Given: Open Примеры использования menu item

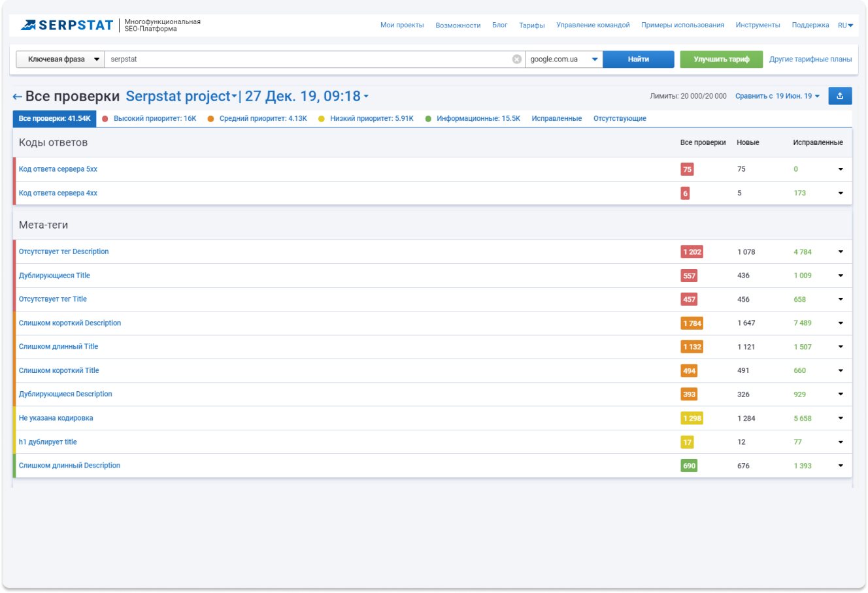Looking at the screenshot, I should (x=682, y=25).
